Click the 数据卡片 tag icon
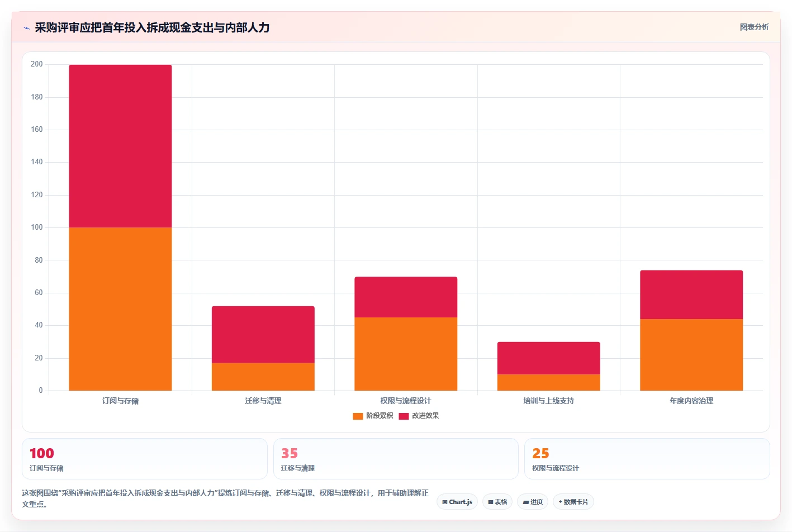This screenshot has width=792, height=532. (561, 502)
